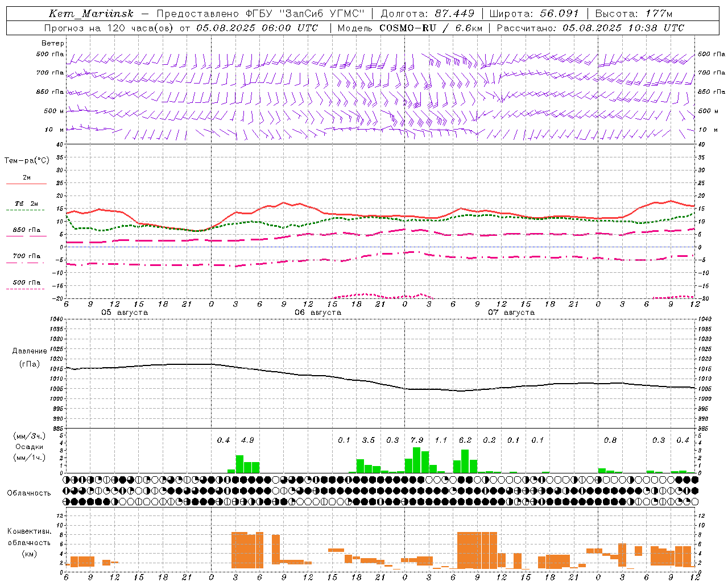Click the 1.1 precipitation total

(x=441, y=440)
